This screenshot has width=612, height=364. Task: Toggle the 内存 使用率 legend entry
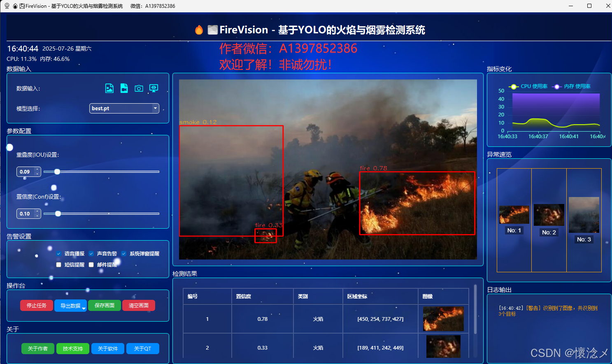(571, 86)
